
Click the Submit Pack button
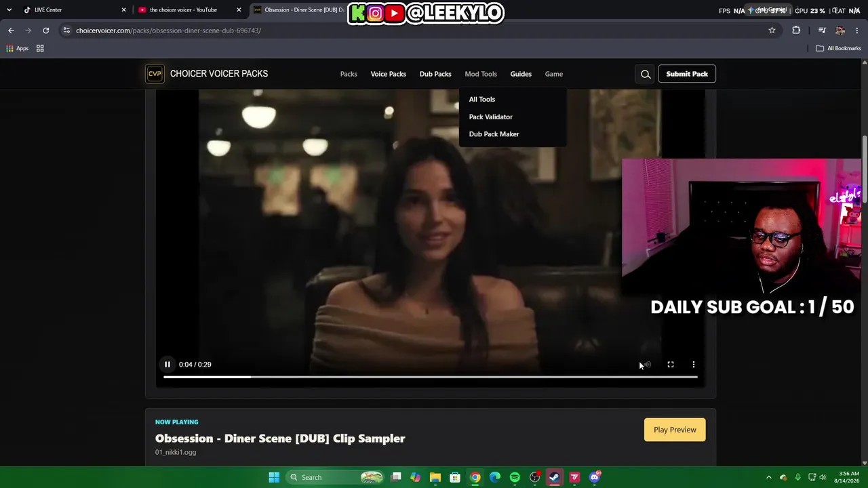pos(687,74)
